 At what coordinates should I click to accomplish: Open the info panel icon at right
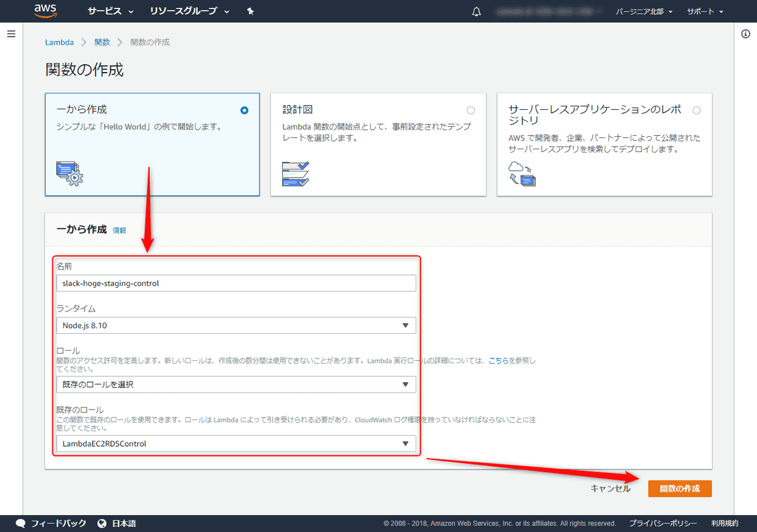pyautogui.click(x=746, y=34)
